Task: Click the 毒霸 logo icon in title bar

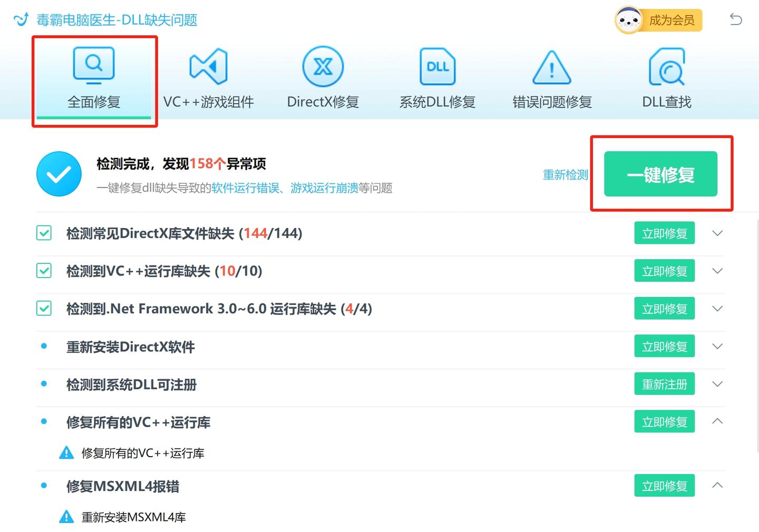Action: [x=22, y=19]
